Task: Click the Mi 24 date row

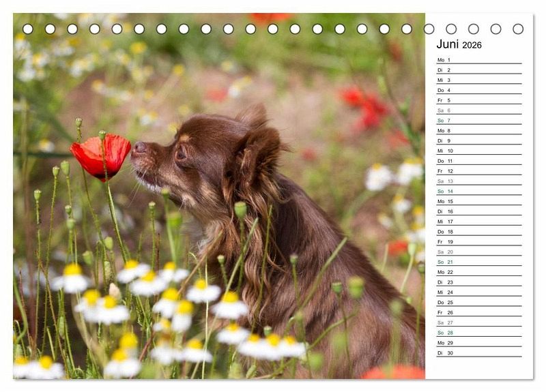Action: (x=478, y=292)
